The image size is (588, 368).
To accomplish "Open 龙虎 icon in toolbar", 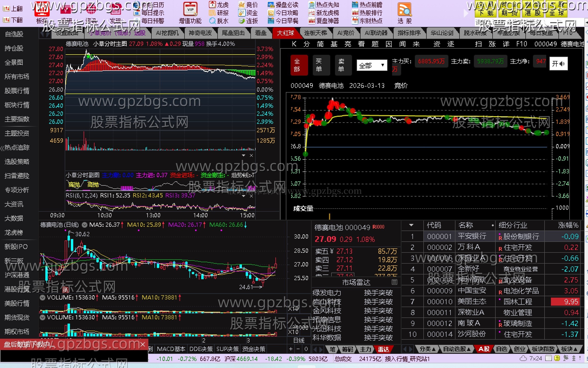I will click(212, 5).
